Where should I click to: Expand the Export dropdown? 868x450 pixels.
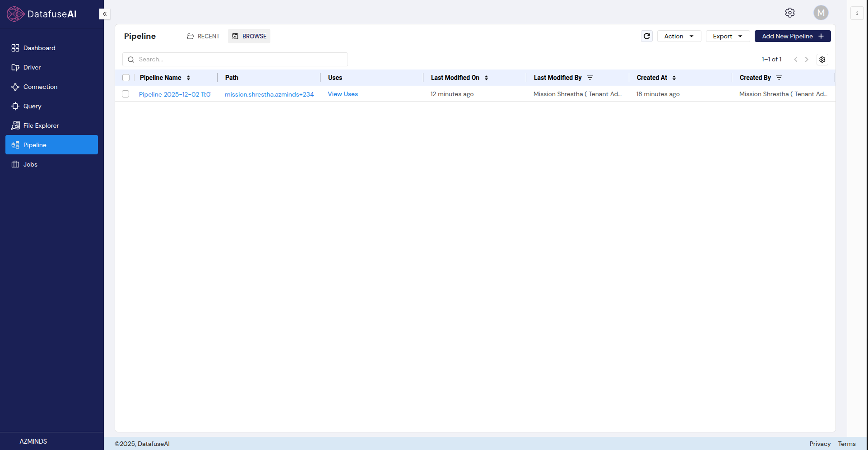pyautogui.click(x=727, y=36)
